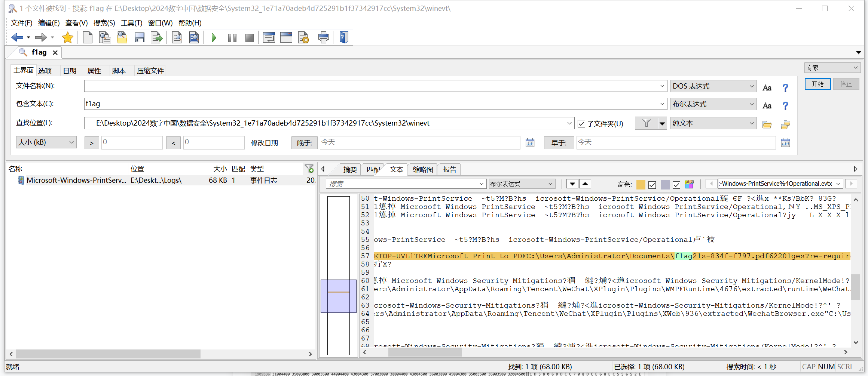The image size is (868, 376).
Task: Click the 早于: button
Action: 559,143
